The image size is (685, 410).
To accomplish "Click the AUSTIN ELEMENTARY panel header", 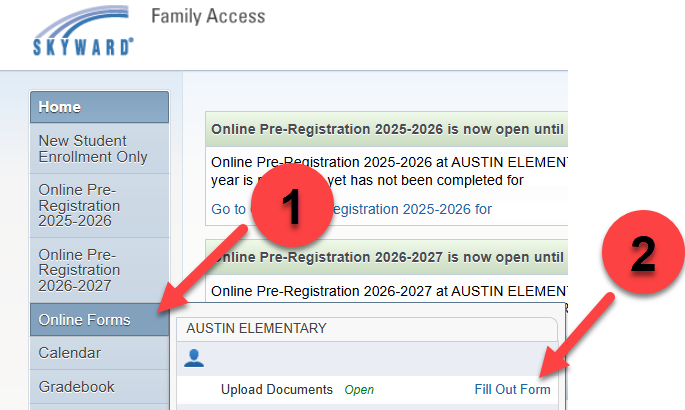I will tap(257, 328).
